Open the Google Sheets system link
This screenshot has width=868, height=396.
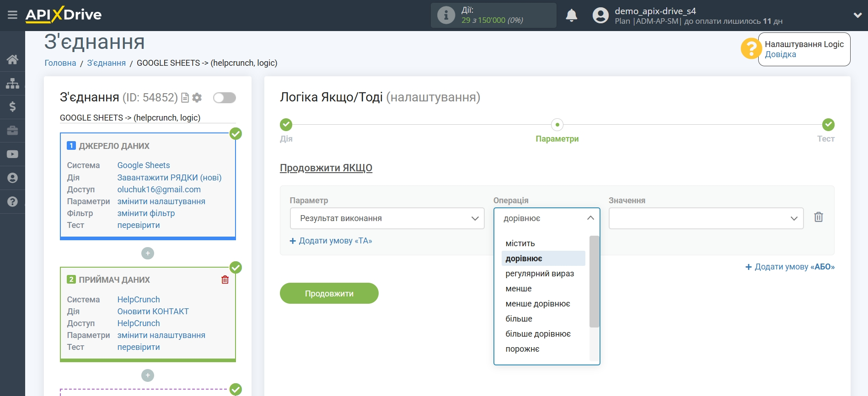[x=144, y=165]
